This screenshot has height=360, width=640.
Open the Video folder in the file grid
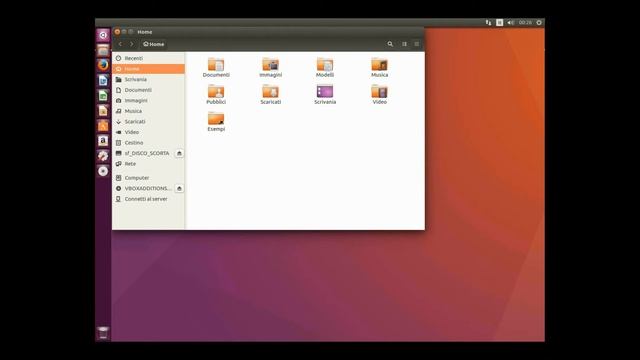click(x=379, y=94)
